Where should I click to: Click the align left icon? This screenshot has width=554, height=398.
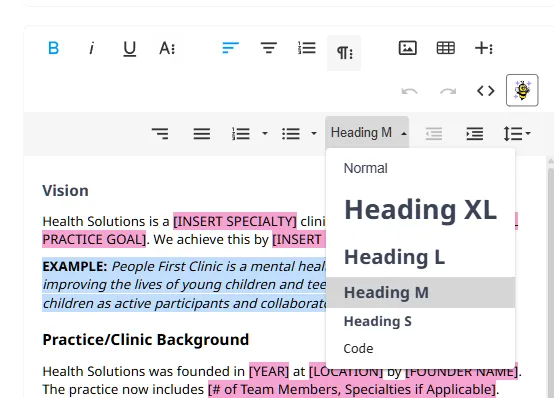(230, 48)
